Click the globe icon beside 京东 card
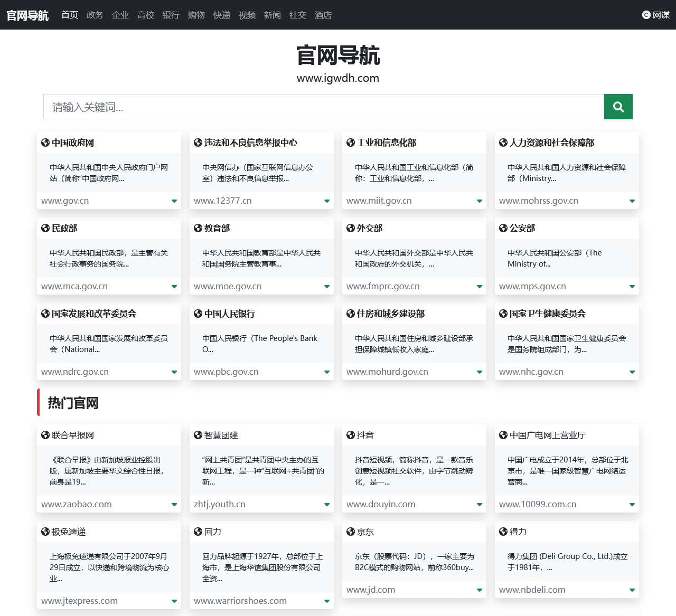Viewport: 676px width, 616px height. (350, 532)
